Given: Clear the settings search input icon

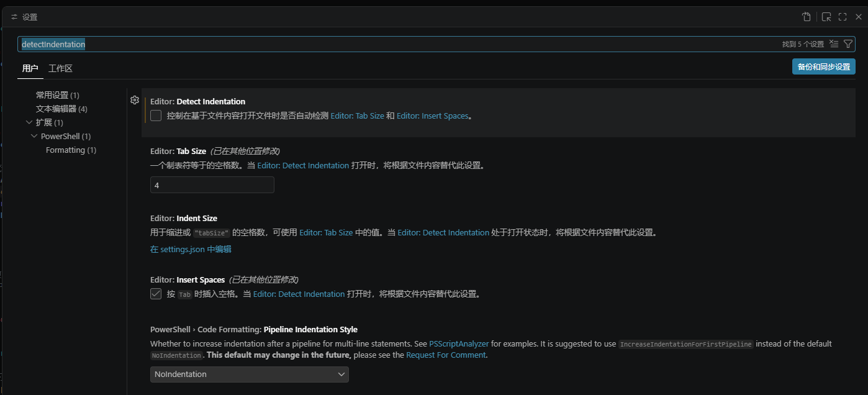Looking at the screenshot, I should 834,44.
